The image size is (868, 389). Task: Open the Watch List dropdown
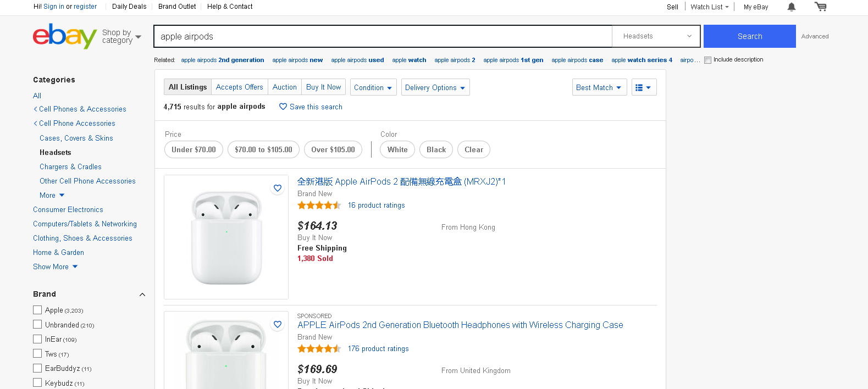[710, 7]
